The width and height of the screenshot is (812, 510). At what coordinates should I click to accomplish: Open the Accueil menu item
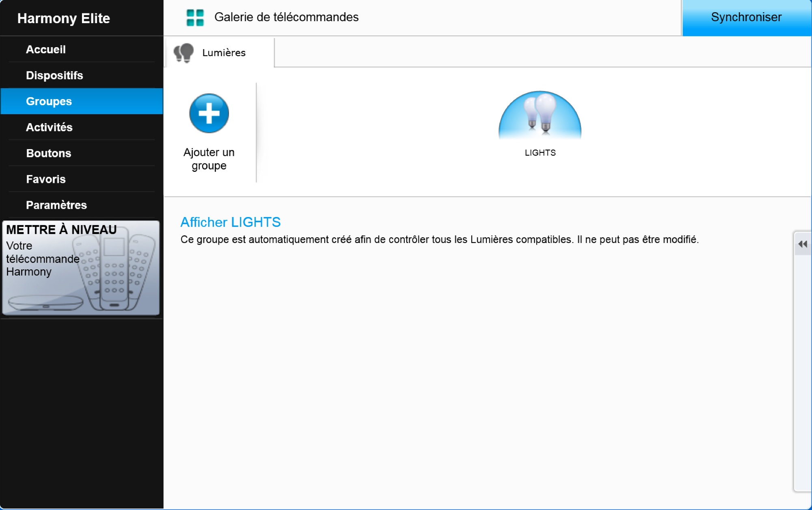point(82,50)
